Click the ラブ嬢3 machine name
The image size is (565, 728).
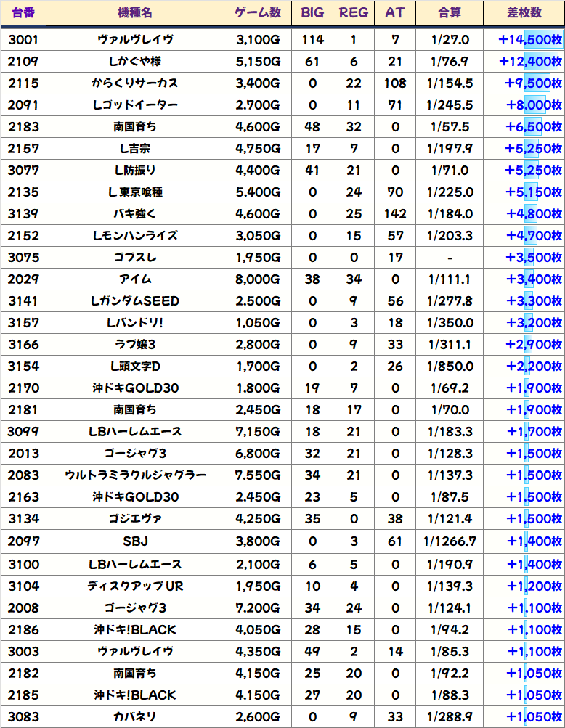pyautogui.click(x=135, y=345)
